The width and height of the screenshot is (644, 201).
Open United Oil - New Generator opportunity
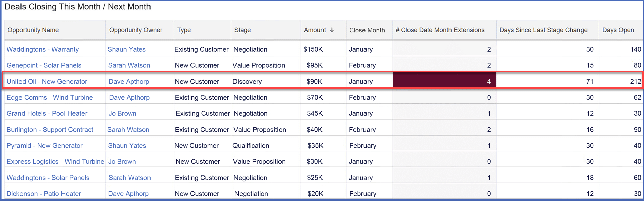pos(47,82)
